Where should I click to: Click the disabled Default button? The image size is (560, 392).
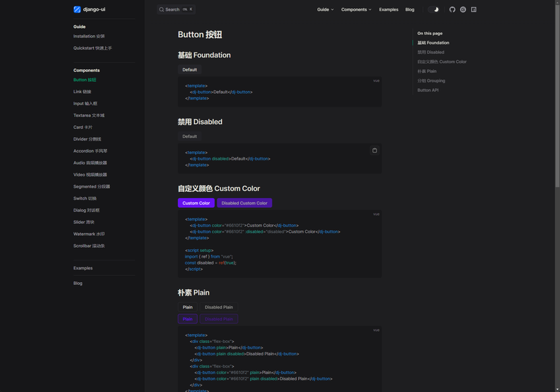click(190, 136)
